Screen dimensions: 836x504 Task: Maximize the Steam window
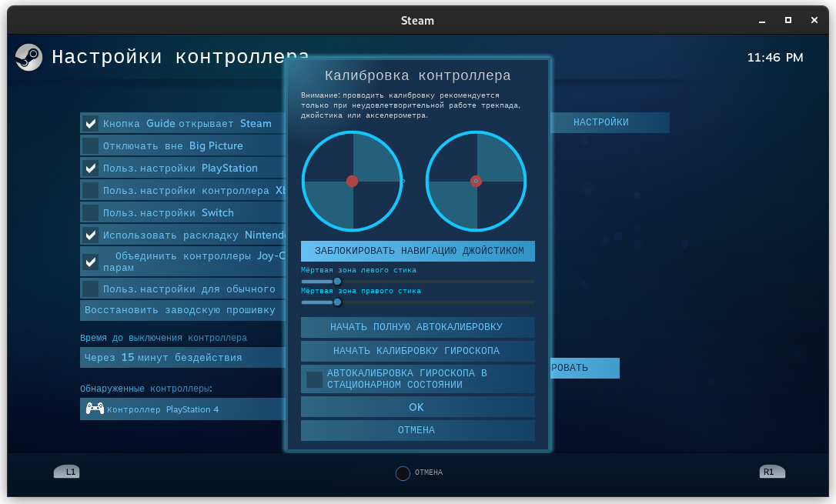tap(788, 20)
